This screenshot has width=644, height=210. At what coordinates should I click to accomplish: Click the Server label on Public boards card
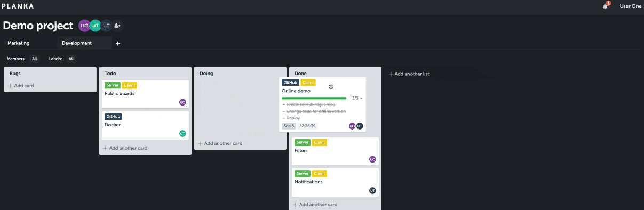(x=113, y=85)
